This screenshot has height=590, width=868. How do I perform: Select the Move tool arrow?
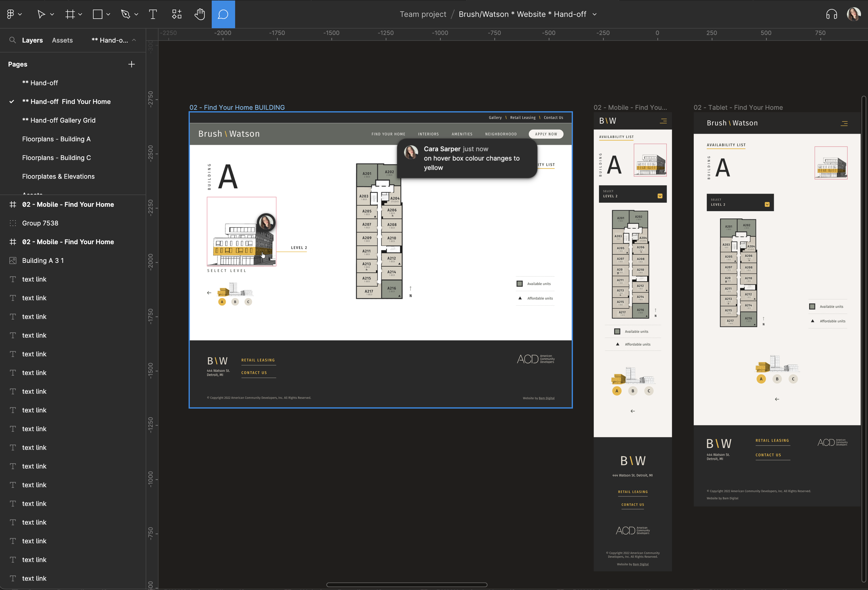click(41, 14)
